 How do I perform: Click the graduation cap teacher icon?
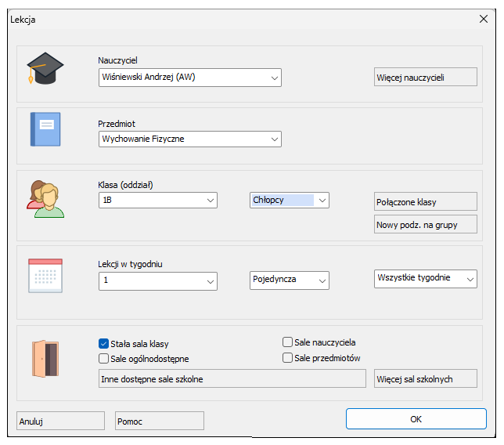[45, 68]
